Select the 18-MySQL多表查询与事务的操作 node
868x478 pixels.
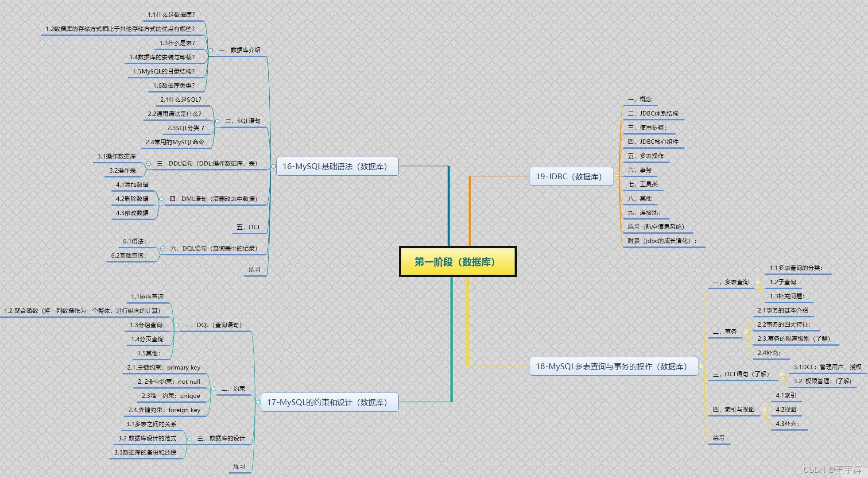[x=613, y=366]
